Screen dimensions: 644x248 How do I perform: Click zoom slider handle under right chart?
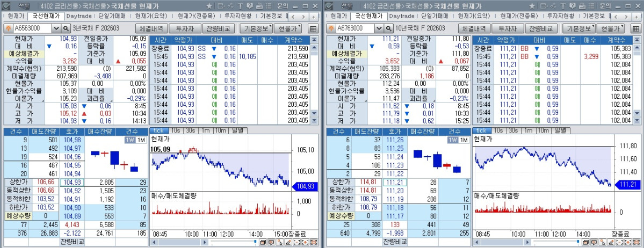(578, 242)
